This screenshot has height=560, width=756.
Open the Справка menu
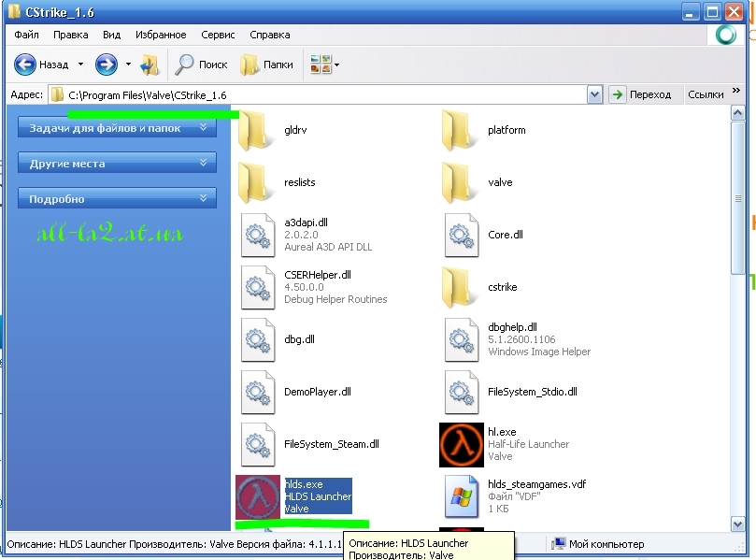click(269, 35)
